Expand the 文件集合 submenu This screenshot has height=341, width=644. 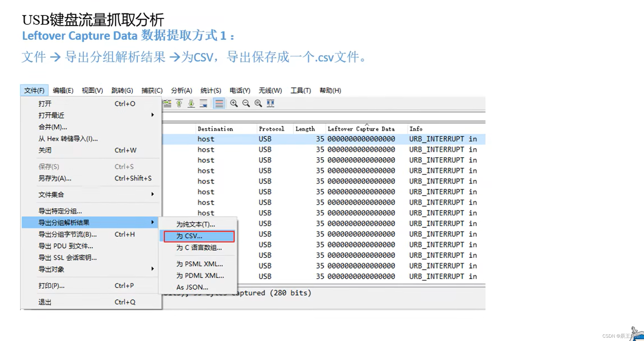click(x=91, y=195)
